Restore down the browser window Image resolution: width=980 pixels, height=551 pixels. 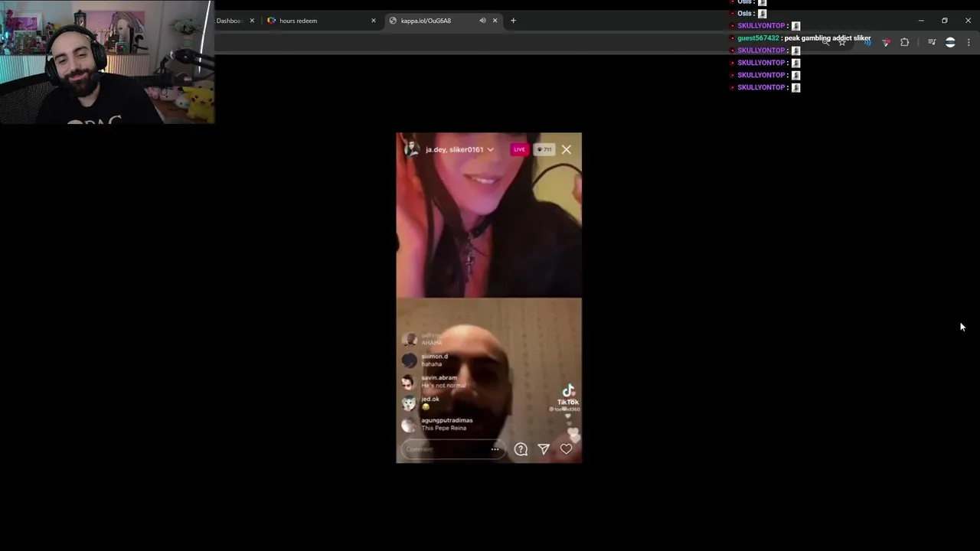[945, 21]
